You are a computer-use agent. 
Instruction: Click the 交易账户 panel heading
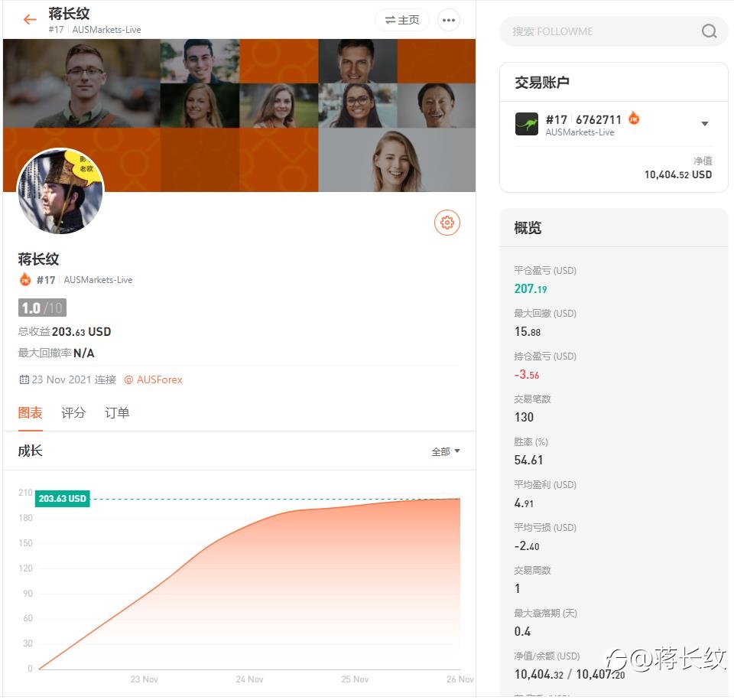pos(542,83)
